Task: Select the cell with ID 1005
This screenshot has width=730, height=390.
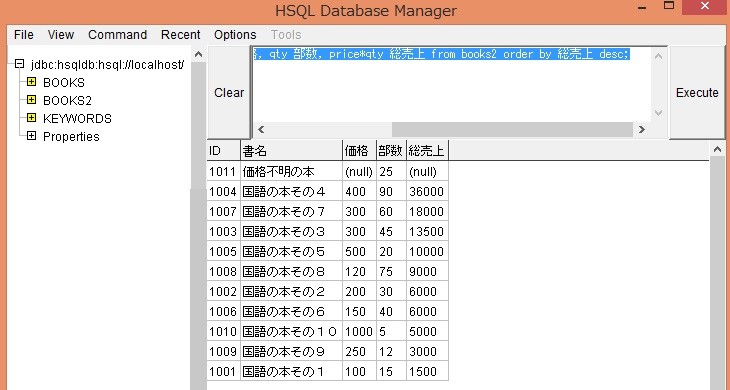Action: [x=224, y=252]
